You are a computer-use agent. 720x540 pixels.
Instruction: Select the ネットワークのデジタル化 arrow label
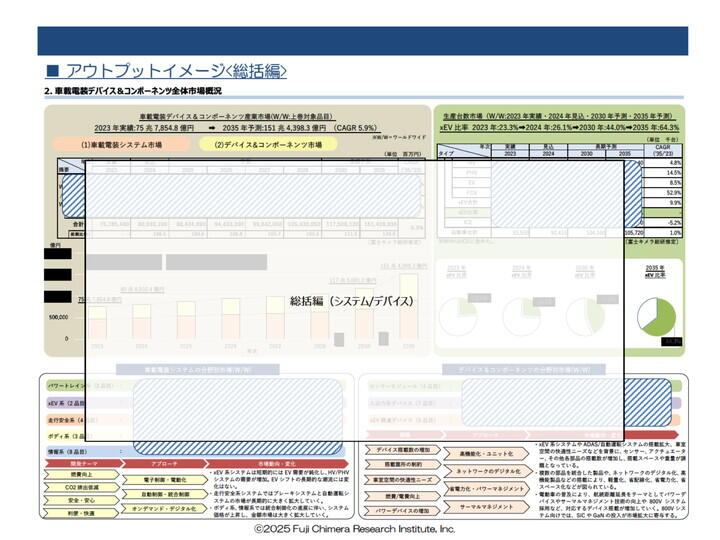[x=488, y=471]
